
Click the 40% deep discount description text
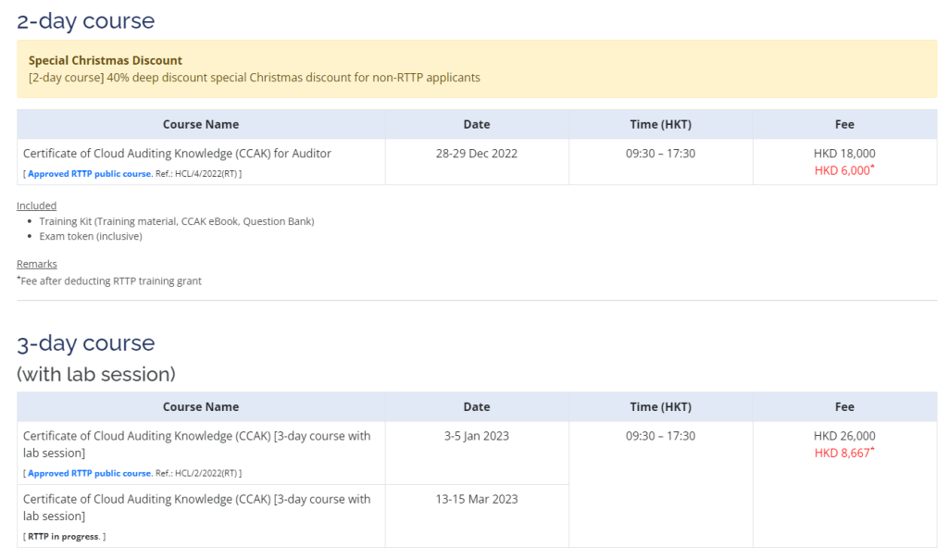coord(255,78)
